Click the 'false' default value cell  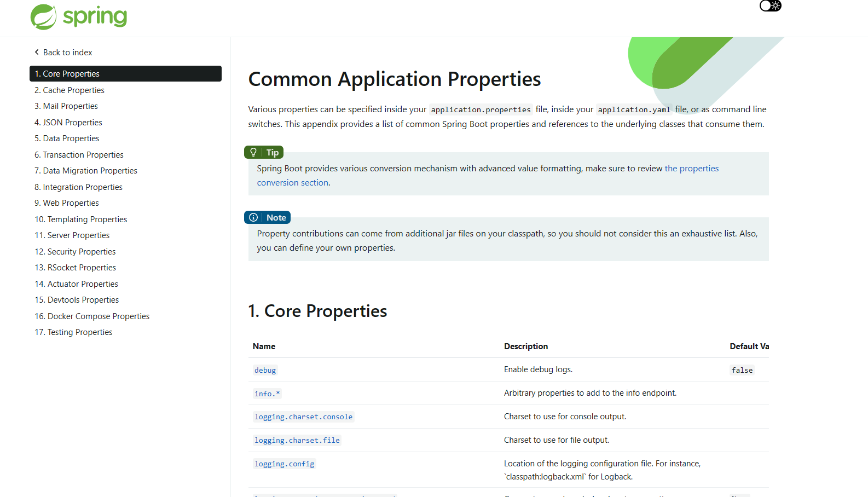click(x=742, y=371)
